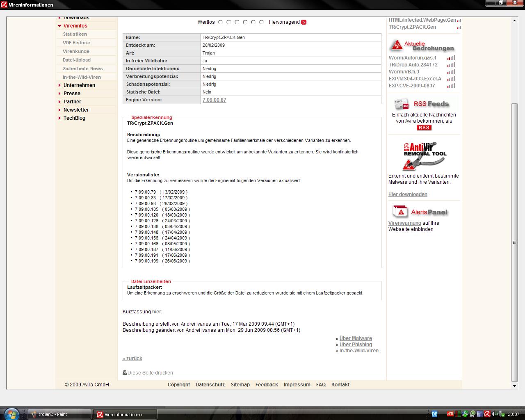This screenshot has height=420, width=525.
Task: Go back via the zurück link
Action: click(132, 358)
